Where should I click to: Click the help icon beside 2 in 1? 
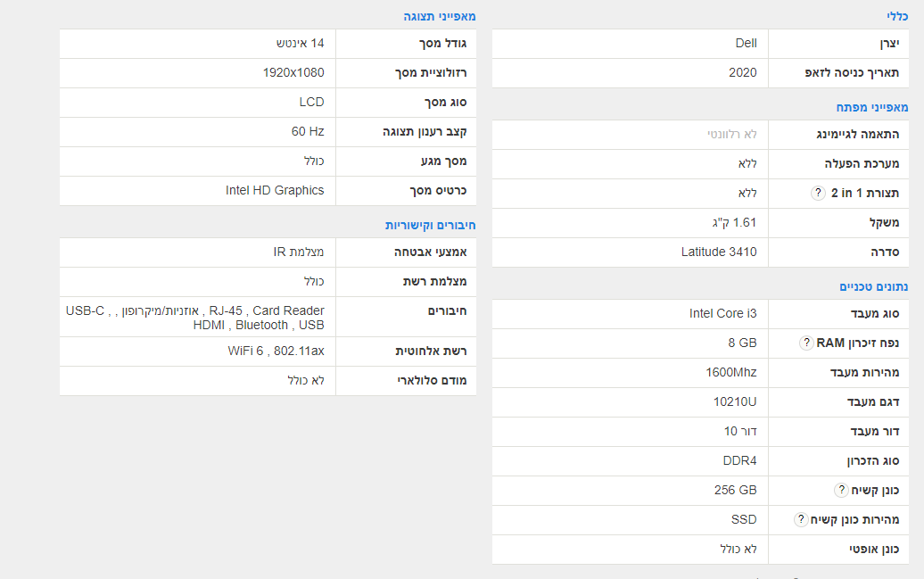click(x=818, y=194)
